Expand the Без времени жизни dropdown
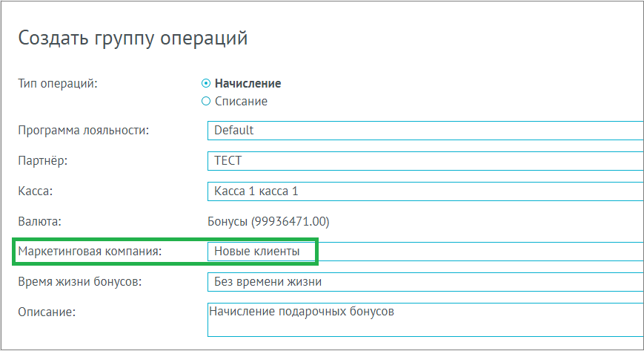This screenshot has height=351, width=644. (x=425, y=282)
